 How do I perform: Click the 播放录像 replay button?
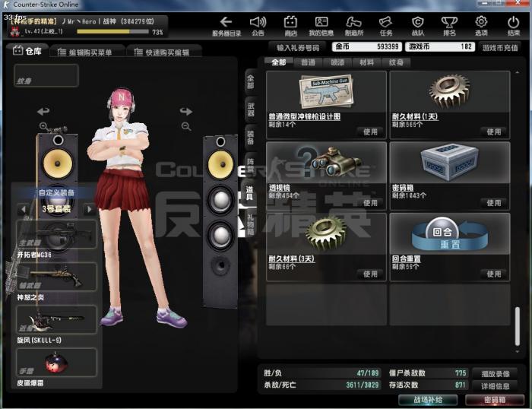click(x=496, y=374)
